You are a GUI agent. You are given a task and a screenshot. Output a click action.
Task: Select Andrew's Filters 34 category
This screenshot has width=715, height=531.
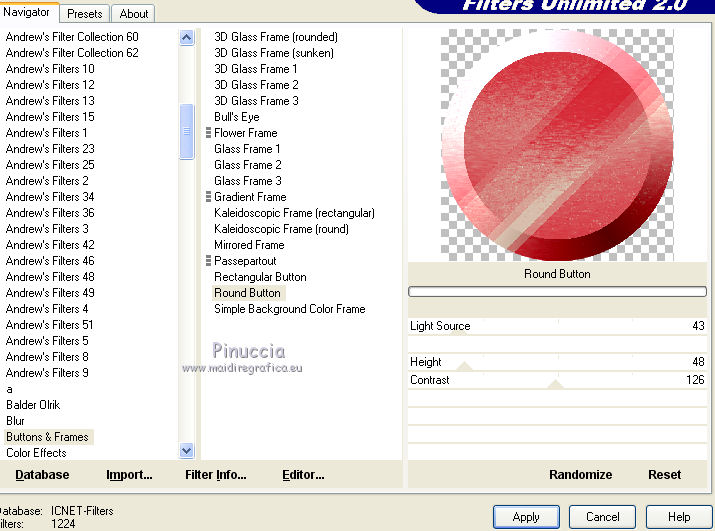point(50,197)
